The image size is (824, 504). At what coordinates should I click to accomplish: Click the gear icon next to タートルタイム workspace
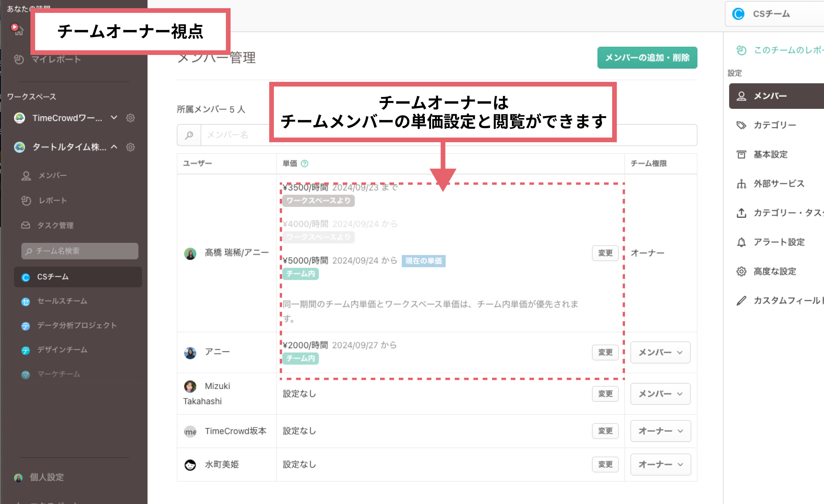(x=130, y=147)
